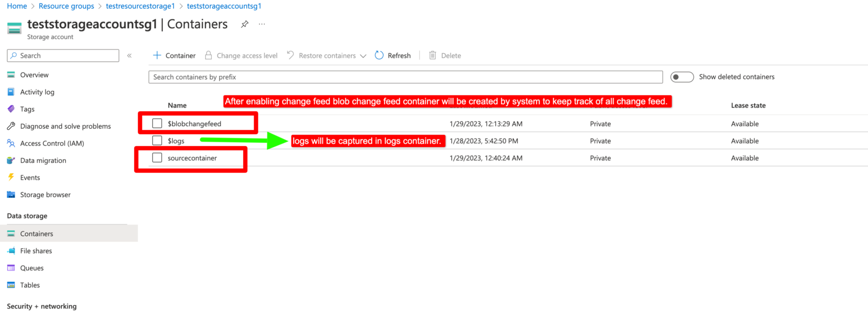
Task: Expand the Restore containers dropdown
Action: [363, 56]
